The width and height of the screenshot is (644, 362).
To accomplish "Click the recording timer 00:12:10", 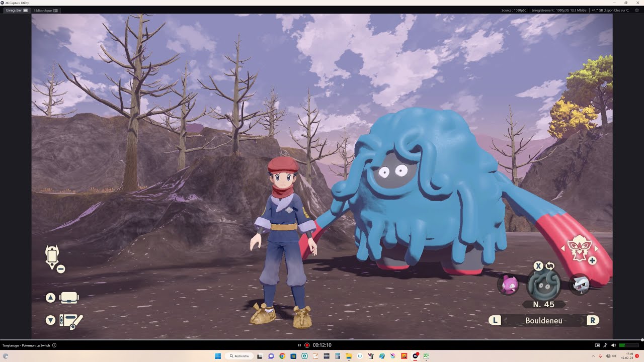I will coord(322,345).
